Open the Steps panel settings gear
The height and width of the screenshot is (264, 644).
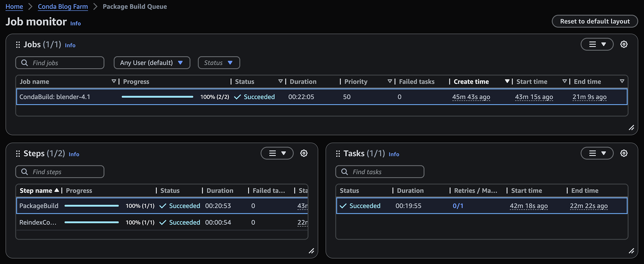tap(304, 153)
